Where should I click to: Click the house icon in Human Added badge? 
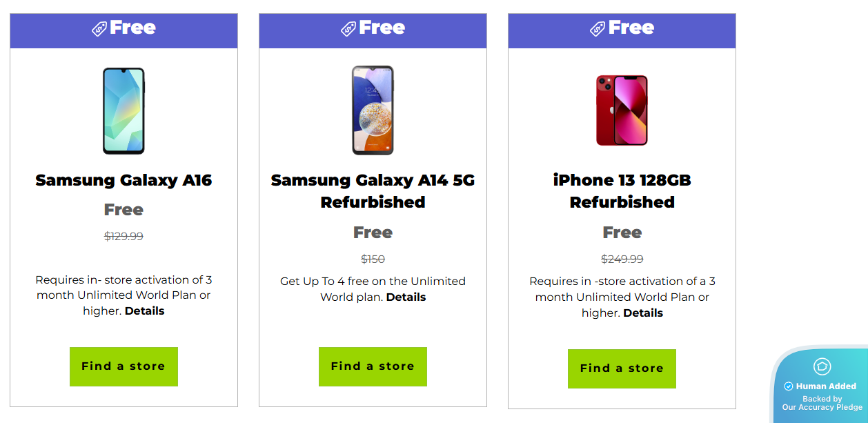click(x=822, y=366)
